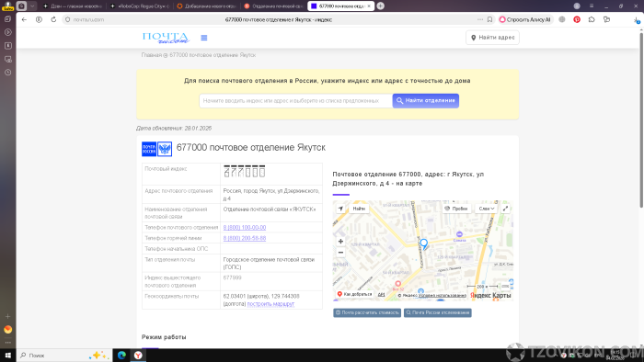Select the superior office index 677999
The height and width of the screenshot is (362, 644).
[x=232, y=278]
